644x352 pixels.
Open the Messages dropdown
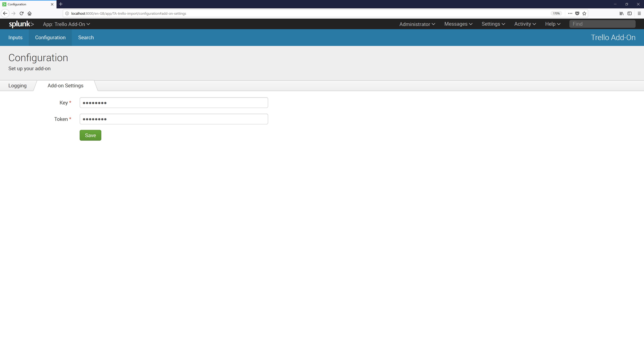(x=458, y=24)
